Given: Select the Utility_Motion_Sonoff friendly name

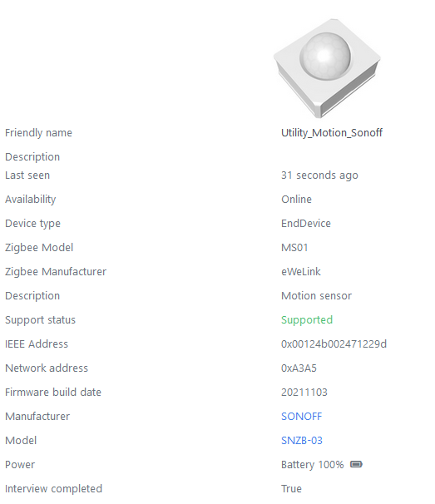Looking at the screenshot, I should 332,133.
